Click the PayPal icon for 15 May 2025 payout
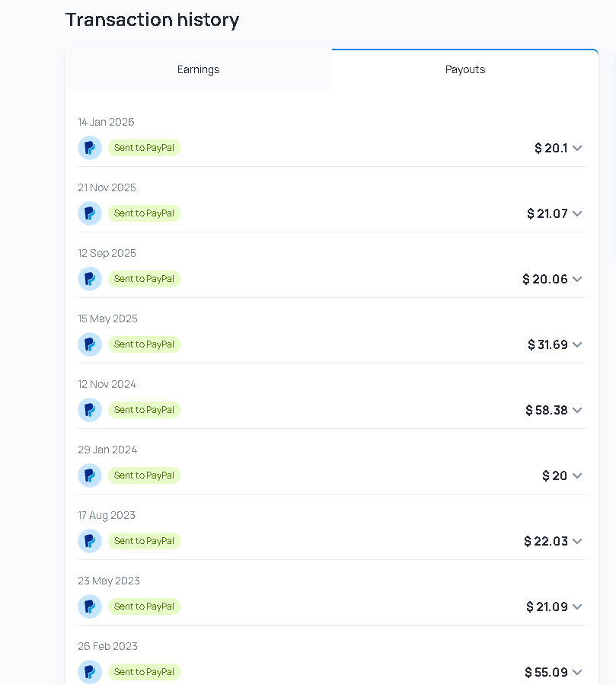The height and width of the screenshot is (685, 616). [90, 344]
